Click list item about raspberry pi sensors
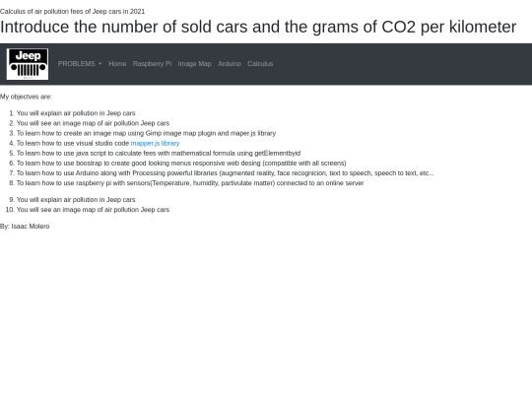 [190, 183]
